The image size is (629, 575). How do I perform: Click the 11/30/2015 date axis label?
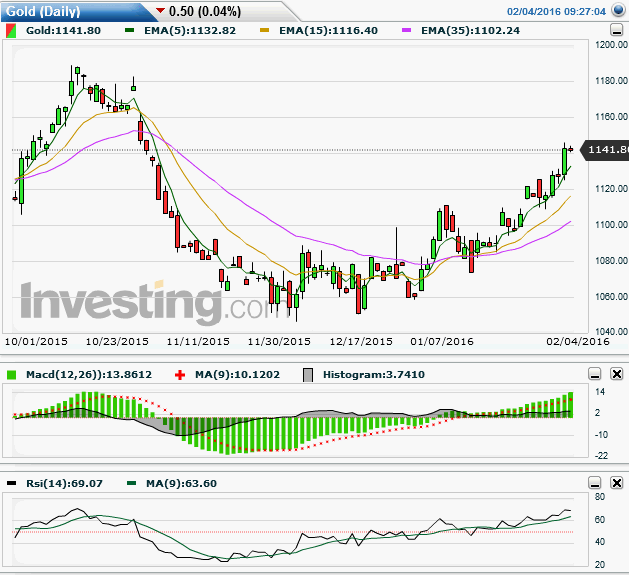tap(279, 341)
